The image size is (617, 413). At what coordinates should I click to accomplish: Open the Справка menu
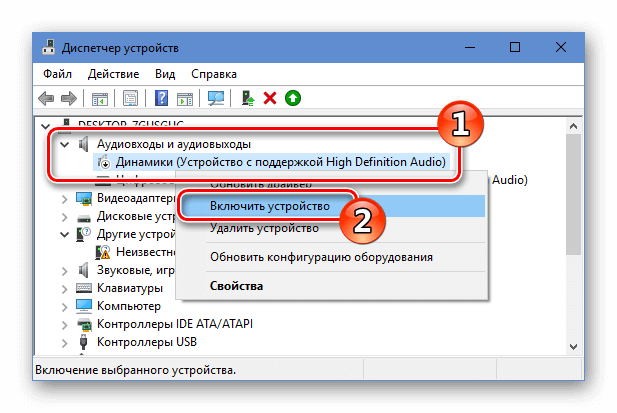pos(214,74)
